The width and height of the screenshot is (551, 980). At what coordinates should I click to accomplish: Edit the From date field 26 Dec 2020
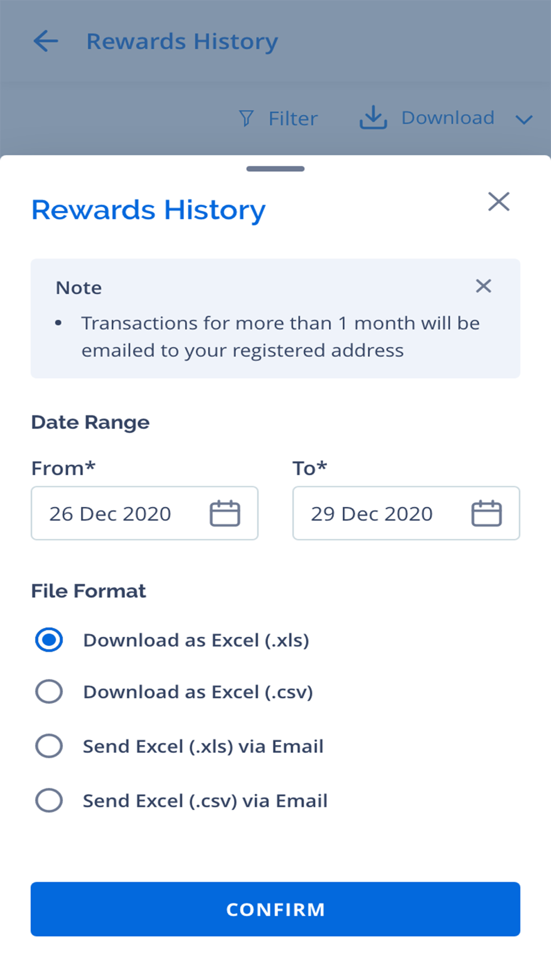(144, 513)
